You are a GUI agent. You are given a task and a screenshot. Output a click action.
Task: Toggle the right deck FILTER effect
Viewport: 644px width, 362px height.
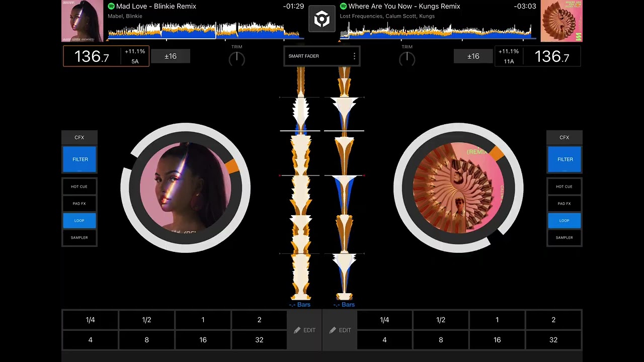pyautogui.click(x=565, y=159)
